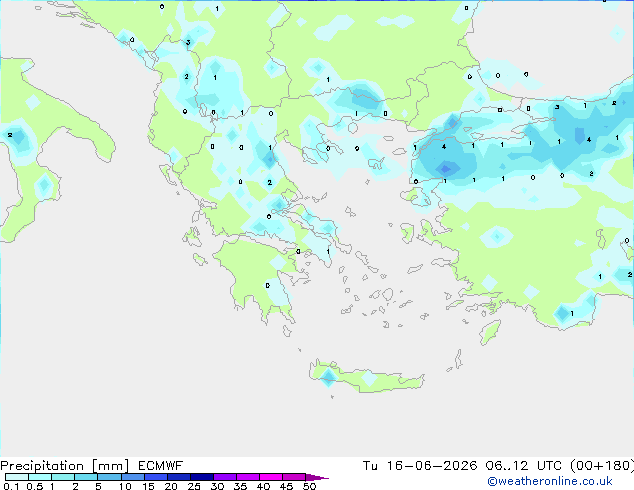The image size is (634, 490).
Task: Click the legend label '25'
Action: (194, 486)
